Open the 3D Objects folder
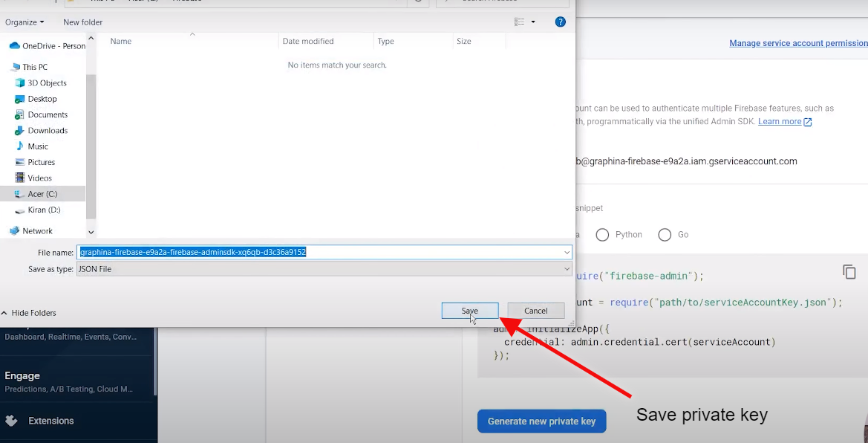Screen dimensions: 868x443 pos(41,83)
